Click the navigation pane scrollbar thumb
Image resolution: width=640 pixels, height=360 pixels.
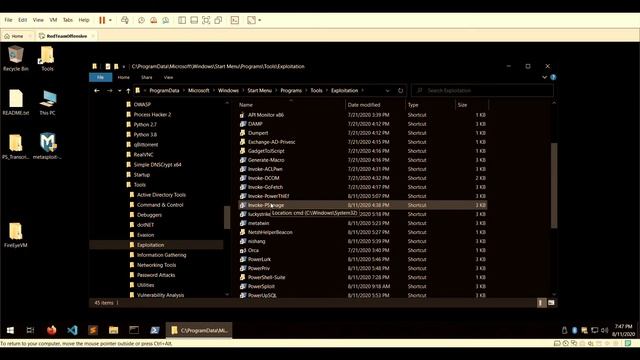227,218
